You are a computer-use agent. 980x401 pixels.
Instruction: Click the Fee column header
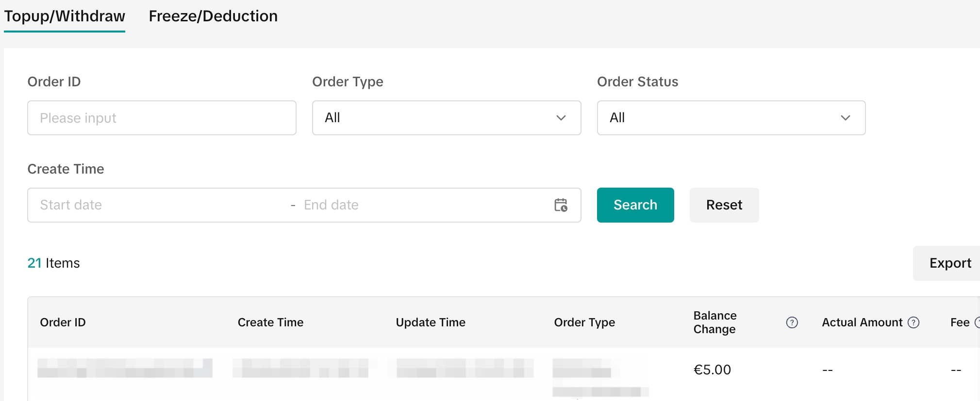[960, 322]
